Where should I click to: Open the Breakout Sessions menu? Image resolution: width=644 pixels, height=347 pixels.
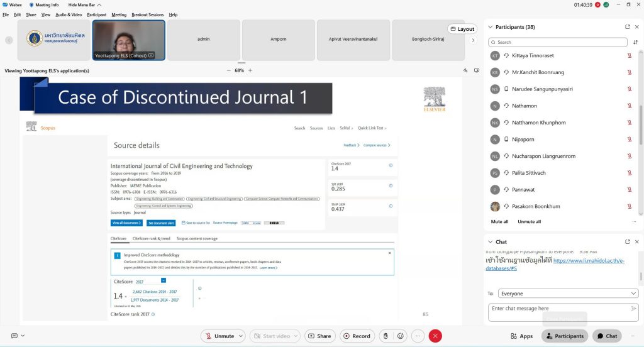click(148, 14)
